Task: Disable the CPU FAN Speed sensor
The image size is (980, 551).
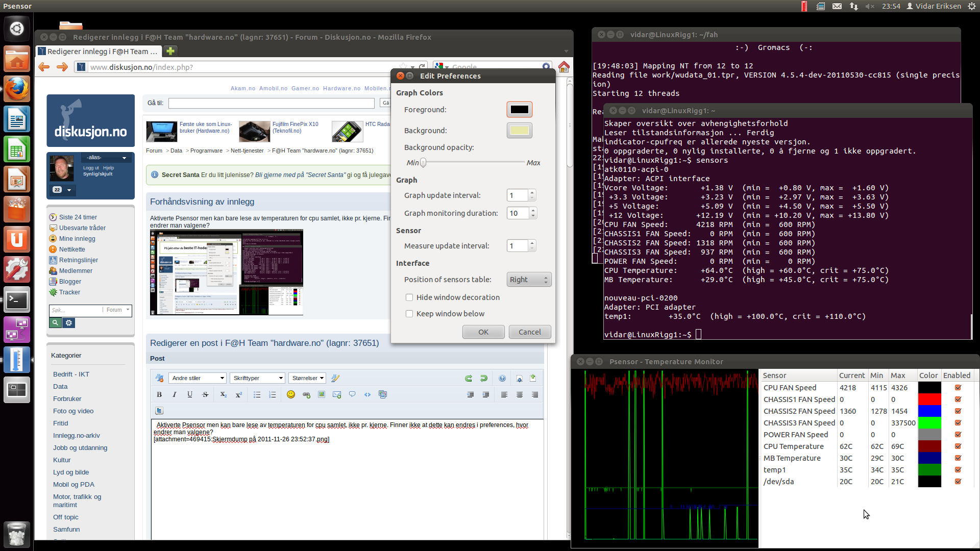Action: (958, 388)
